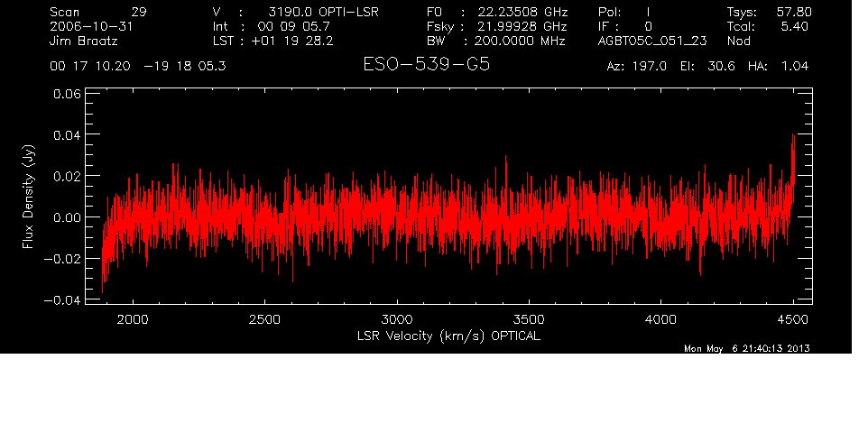The width and height of the screenshot is (868, 442).
Task: Select the IF : 0 entry
Action: (625, 26)
